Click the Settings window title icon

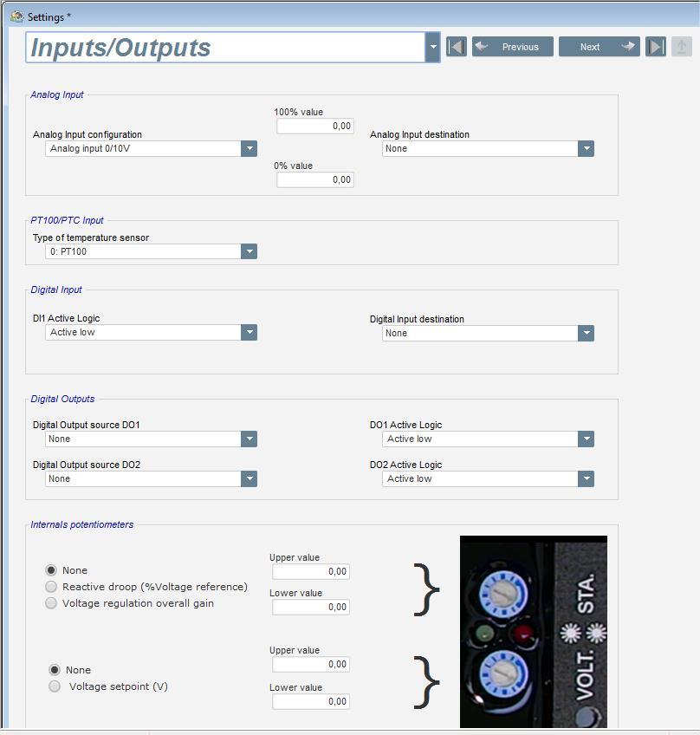pos(16,16)
